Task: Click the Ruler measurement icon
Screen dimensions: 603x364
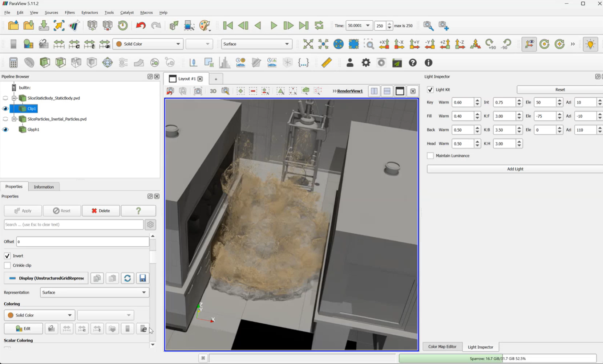Action: pos(327,62)
